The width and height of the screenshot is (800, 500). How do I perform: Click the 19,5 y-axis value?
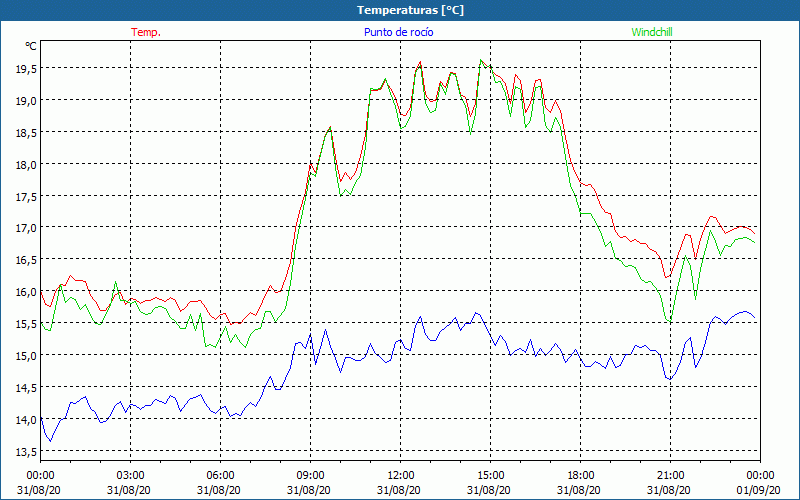26,69
